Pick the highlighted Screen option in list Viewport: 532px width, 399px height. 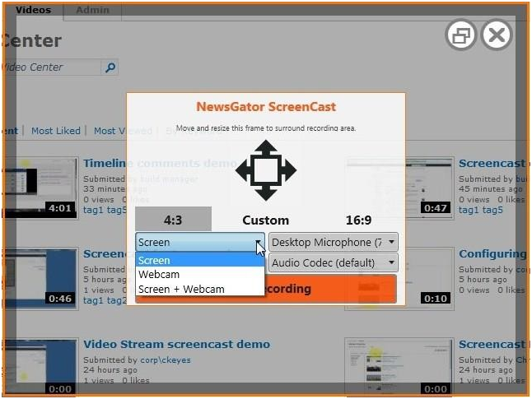coord(155,261)
